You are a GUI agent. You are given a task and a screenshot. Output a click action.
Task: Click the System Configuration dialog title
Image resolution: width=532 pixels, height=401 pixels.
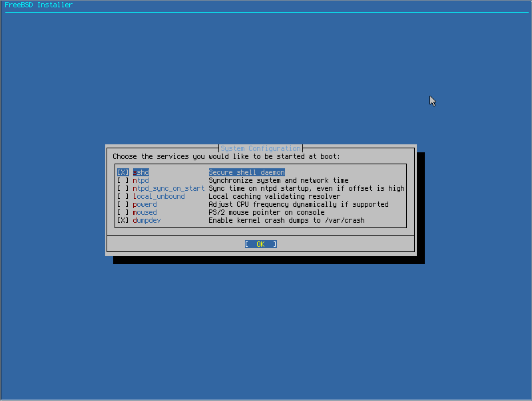pyautogui.click(x=260, y=148)
